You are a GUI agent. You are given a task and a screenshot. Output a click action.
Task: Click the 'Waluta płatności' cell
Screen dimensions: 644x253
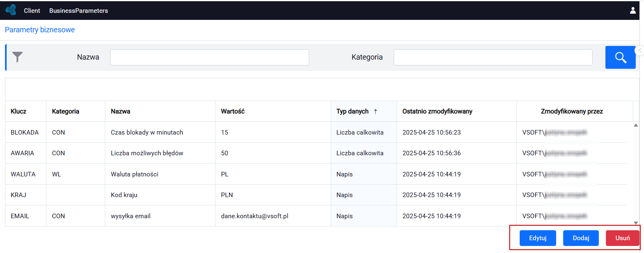tap(160, 174)
